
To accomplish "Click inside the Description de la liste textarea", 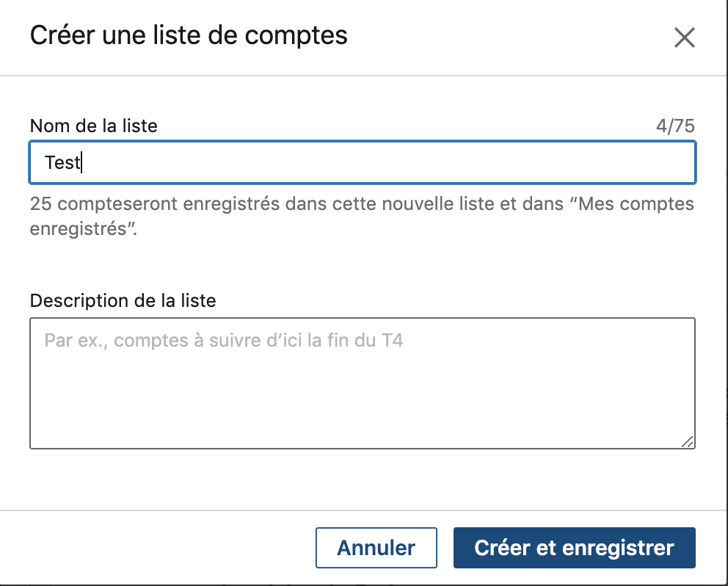I will [362, 383].
